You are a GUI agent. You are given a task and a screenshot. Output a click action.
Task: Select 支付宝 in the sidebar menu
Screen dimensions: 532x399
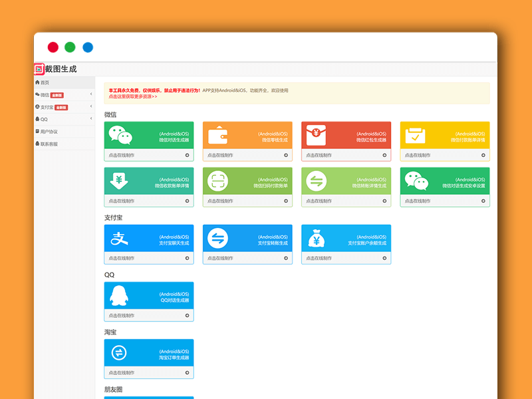65,107
